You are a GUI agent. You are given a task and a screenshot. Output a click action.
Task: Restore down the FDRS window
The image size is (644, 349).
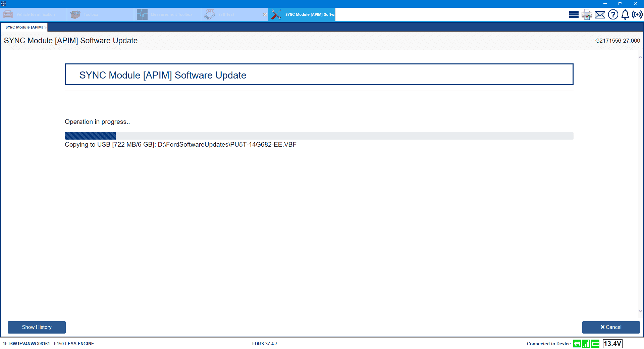(620, 4)
